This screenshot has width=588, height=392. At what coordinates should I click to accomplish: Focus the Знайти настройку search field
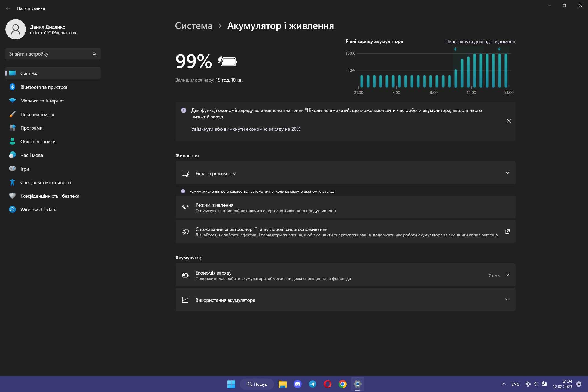pos(53,54)
